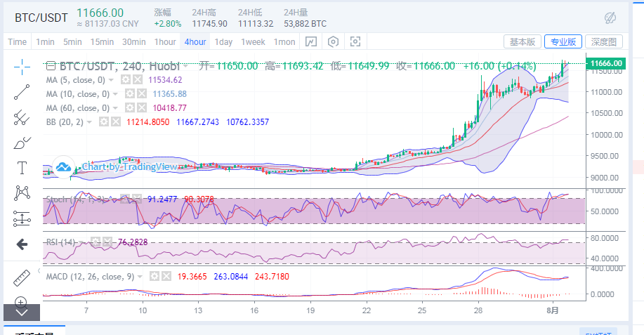Image resolution: width=644 pixels, height=335 pixels.
Task: Select the text annotation tool
Action: 22,168
